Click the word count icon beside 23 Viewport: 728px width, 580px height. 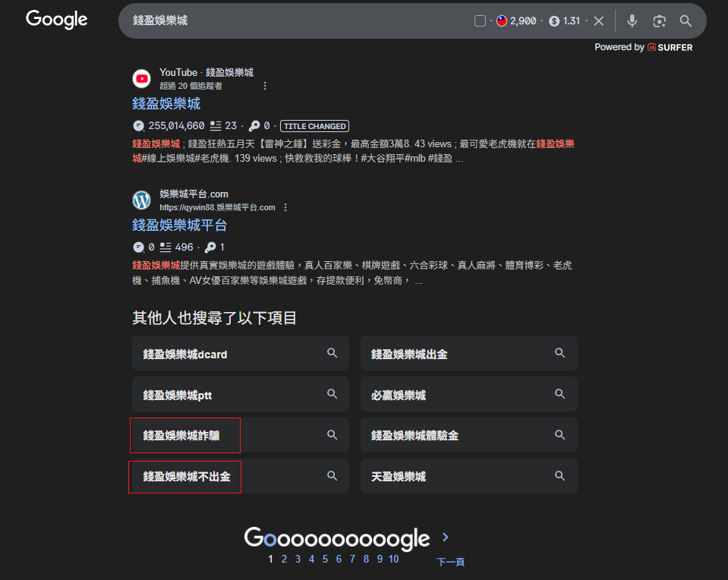click(x=216, y=126)
